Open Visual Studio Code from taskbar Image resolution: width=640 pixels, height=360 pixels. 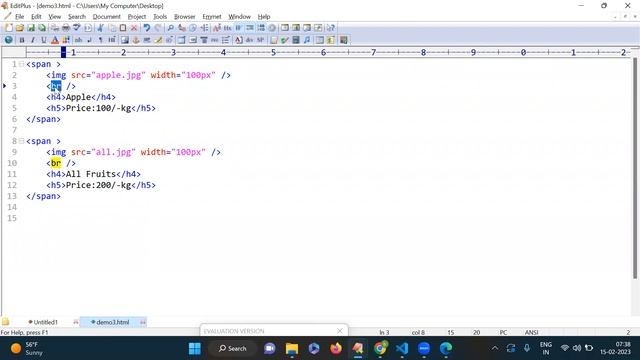(x=402, y=349)
